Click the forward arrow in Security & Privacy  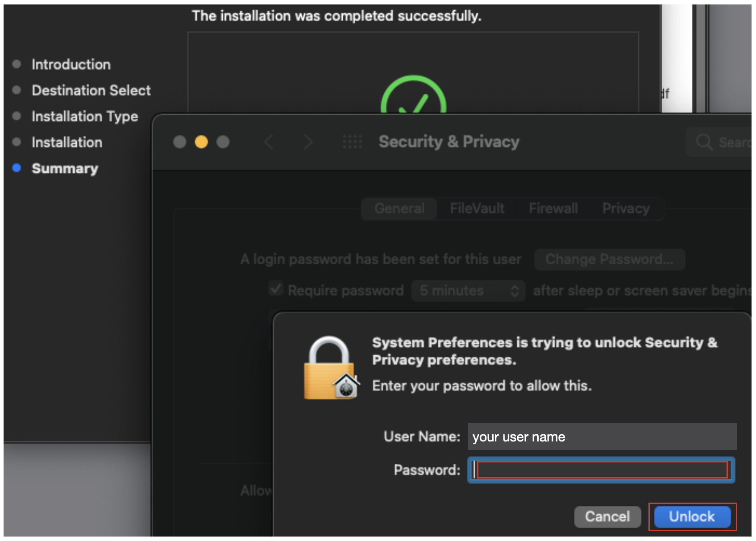click(x=307, y=142)
